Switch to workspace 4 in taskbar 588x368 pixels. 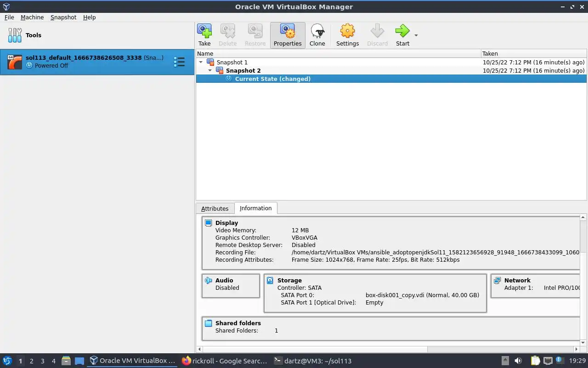click(53, 361)
